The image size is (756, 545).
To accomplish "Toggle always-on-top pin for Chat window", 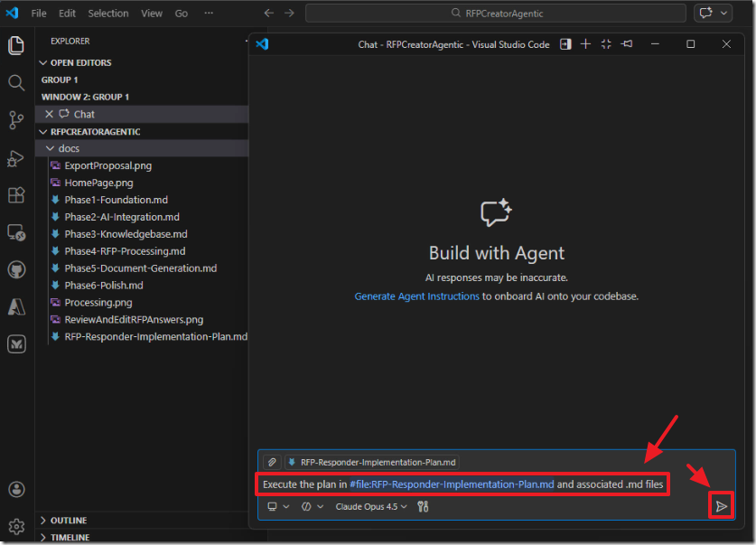I will 627,44.
